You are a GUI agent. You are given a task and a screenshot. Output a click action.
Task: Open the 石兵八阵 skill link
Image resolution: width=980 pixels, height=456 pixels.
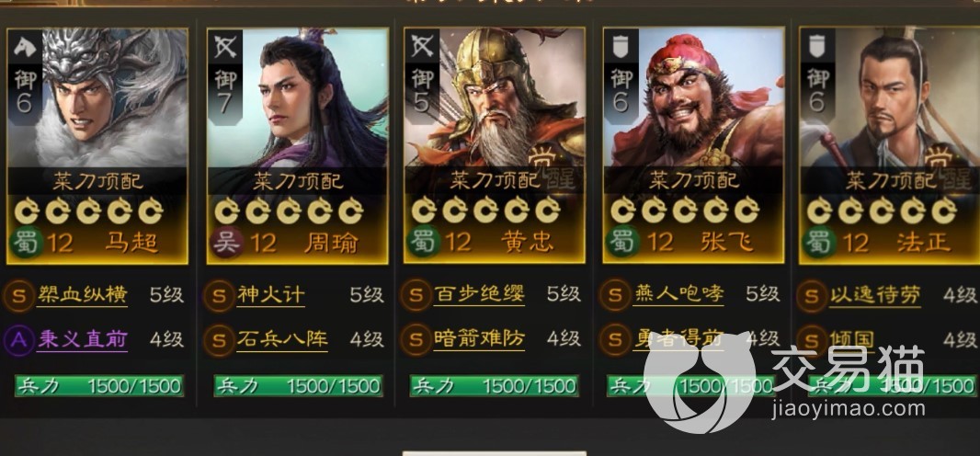pos(282,340)
